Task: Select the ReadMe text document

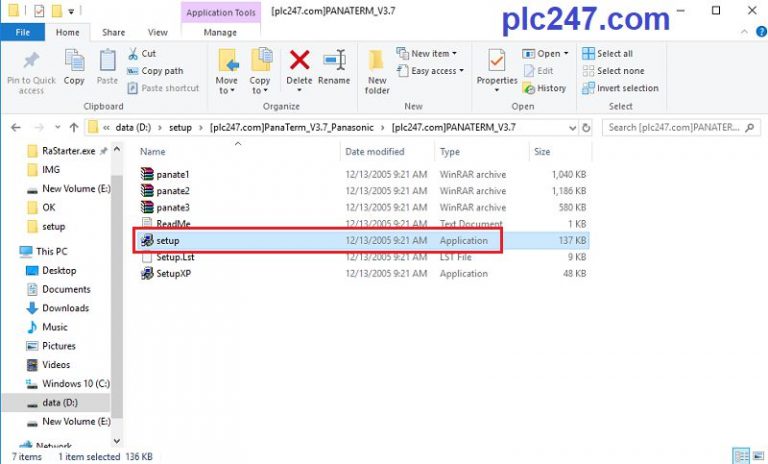Action: [x=362, y=223]
